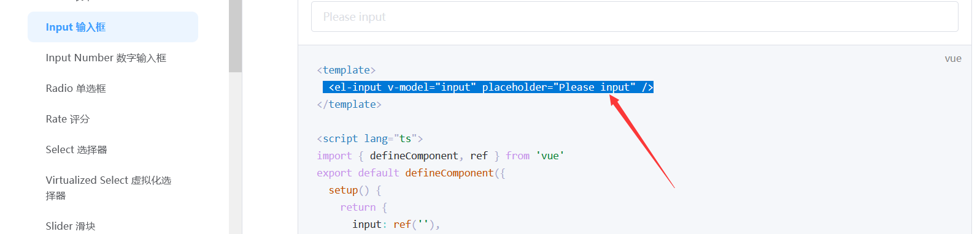Open Select 选择器 in the sidebar
This screenshot has height=234, width=980.
coord(76,149)
